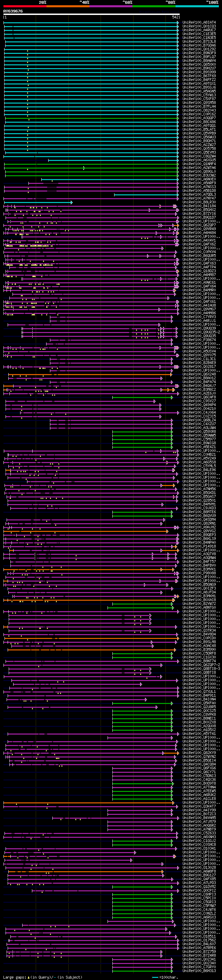Choose the UniRef100_A7LPD3 entry
The image size is (222, 980).
tap(199, 883)
